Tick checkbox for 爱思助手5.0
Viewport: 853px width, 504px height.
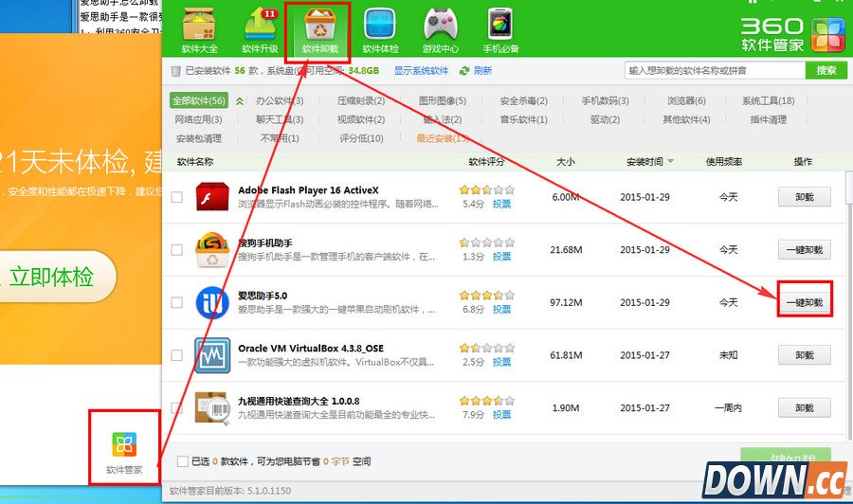[x=177, y=302]
